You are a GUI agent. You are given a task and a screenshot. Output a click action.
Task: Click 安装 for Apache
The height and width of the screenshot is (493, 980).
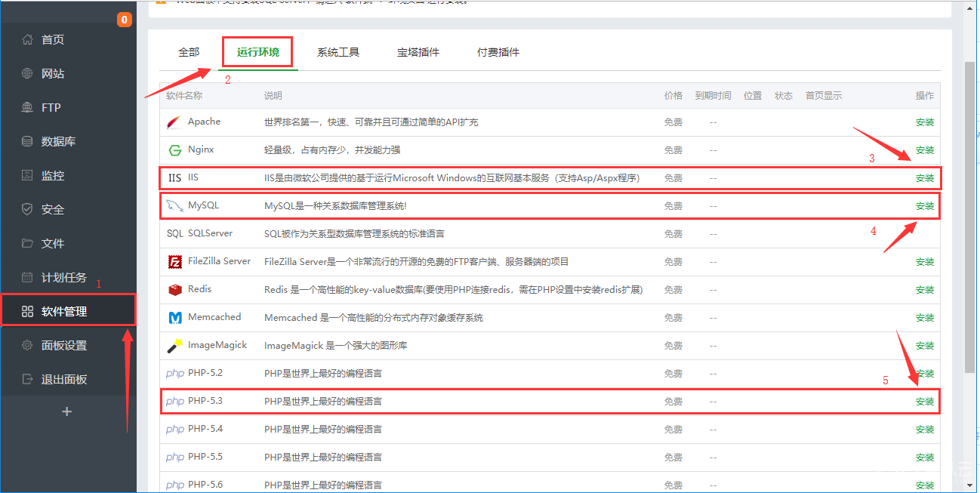[x=925, y=122]
